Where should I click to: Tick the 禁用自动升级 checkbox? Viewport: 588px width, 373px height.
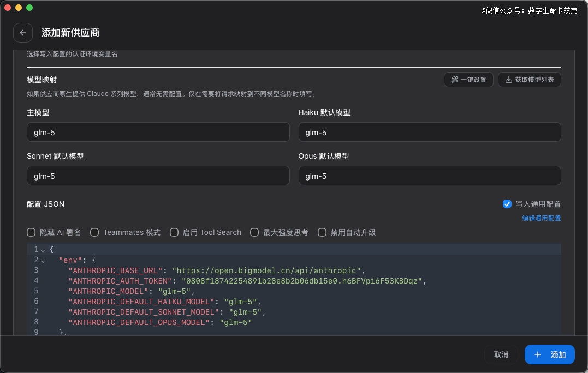point(322,232)
